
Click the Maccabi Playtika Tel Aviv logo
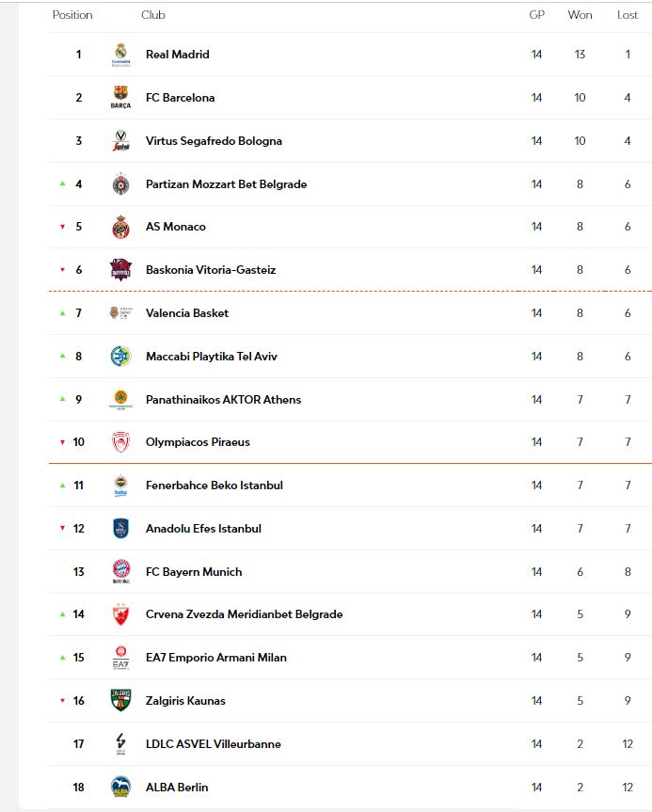point(120,357)
